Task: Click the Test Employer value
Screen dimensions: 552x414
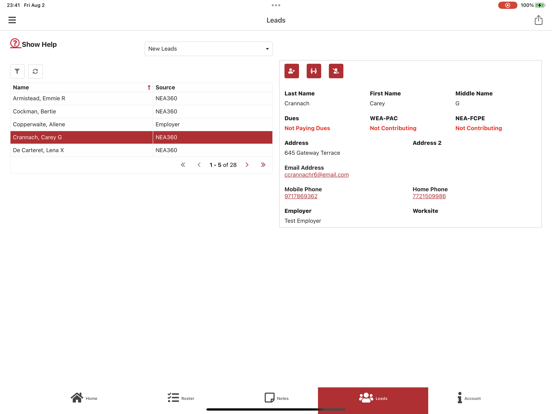Action: coord(302,221)
